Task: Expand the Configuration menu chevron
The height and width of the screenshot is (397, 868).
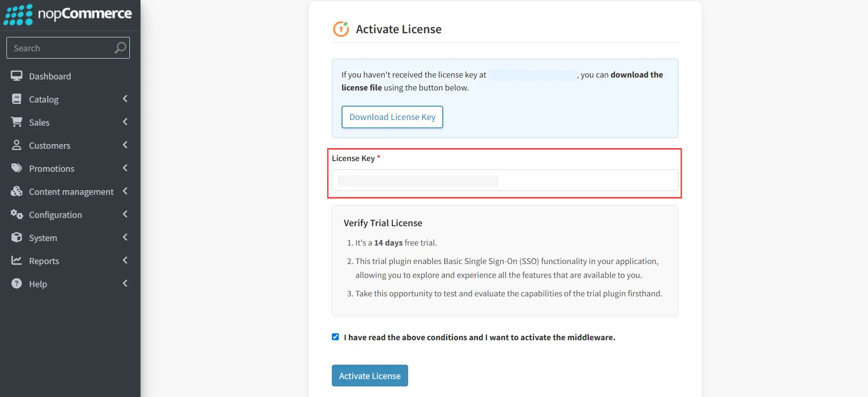Action: (125, 214)
